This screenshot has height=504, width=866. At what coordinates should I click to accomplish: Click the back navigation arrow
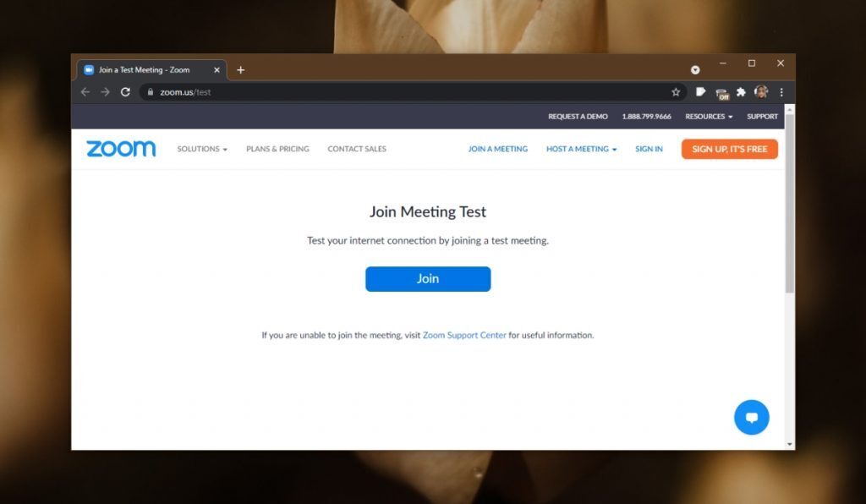(x=85, y=91)
